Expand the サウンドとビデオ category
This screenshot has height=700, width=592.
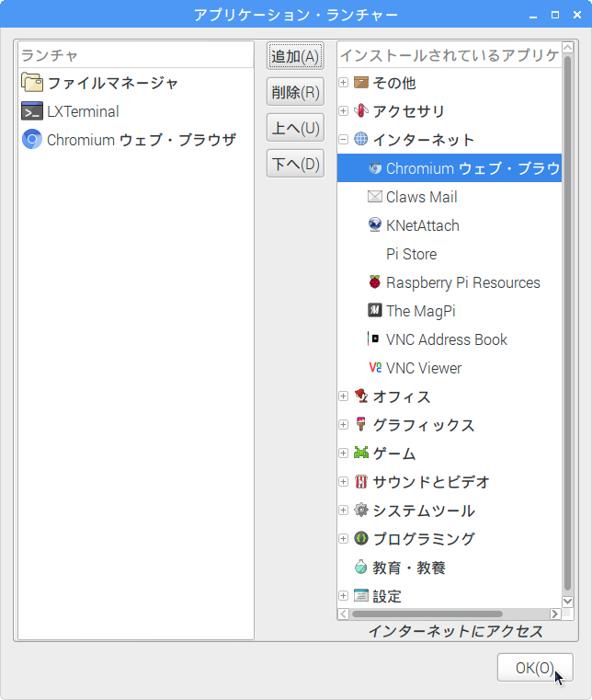coord(343,482)
